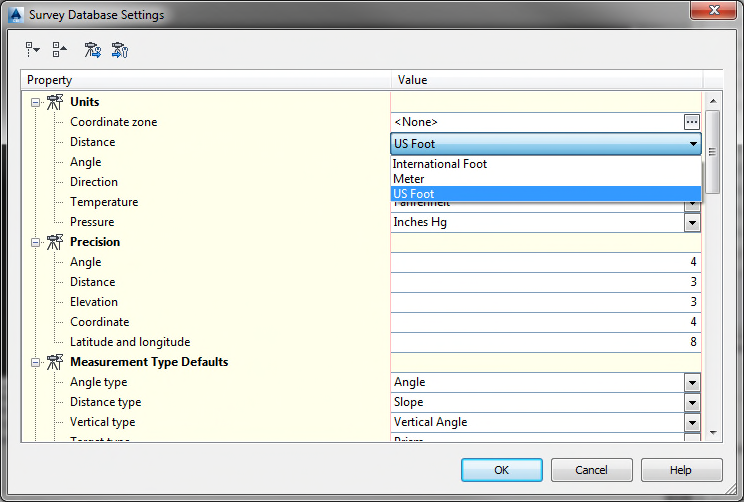The image size is (744, 502).
Task: Click the scrollbar down arrow
Action: (x=713, y=433)
